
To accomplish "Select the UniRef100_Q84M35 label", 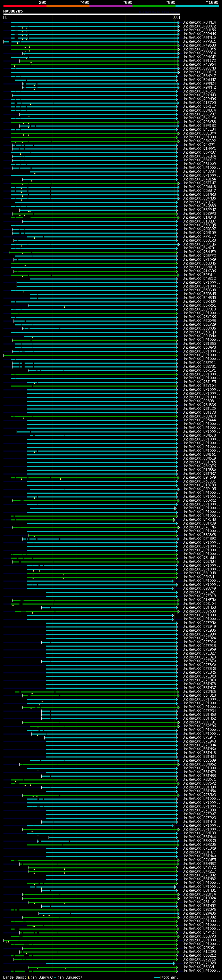I will (199, 198).
